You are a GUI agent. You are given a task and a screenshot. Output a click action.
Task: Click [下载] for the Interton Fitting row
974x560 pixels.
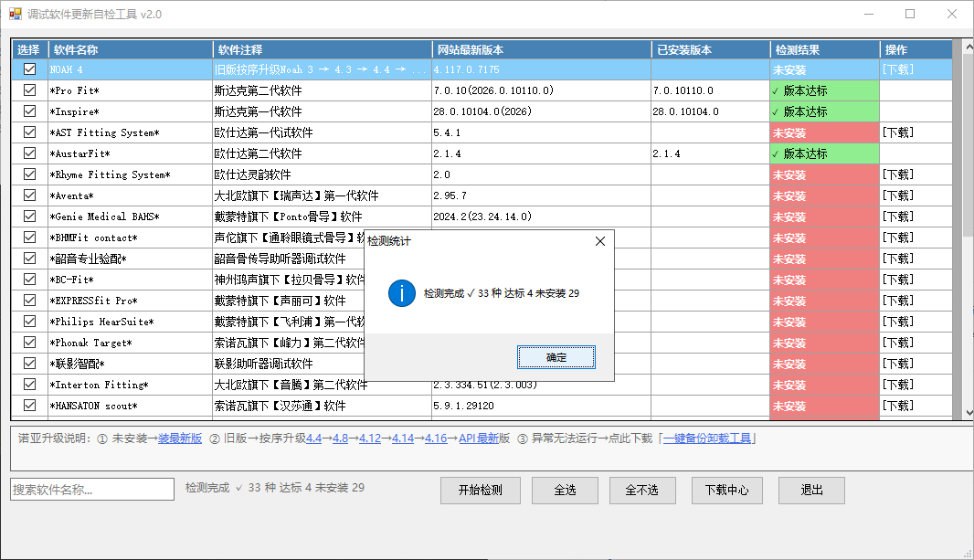(897, 385)
